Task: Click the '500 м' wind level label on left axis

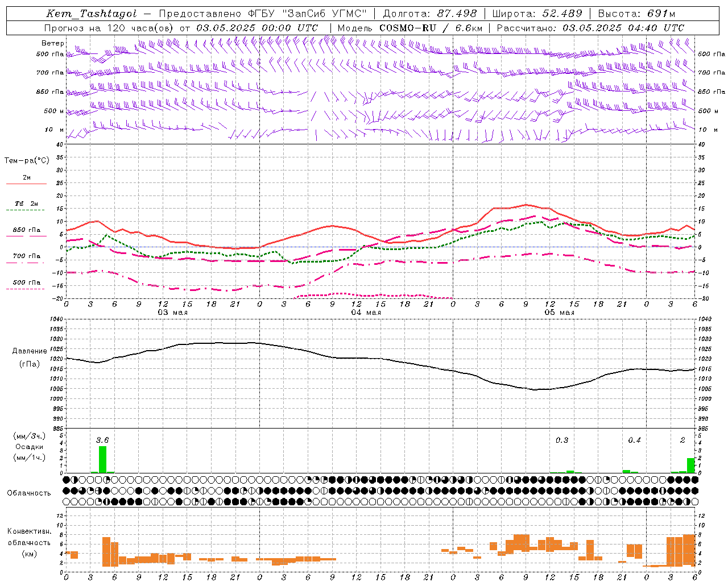Action: 54,111
